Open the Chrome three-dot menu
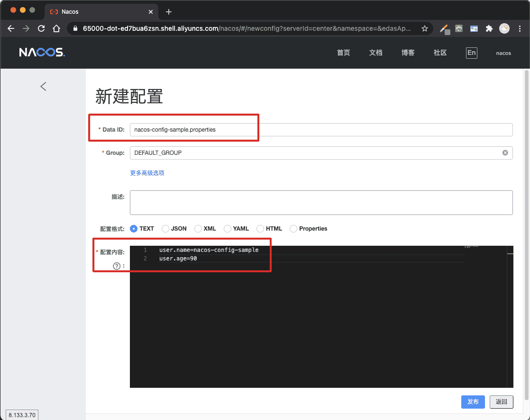 point(520,29)
